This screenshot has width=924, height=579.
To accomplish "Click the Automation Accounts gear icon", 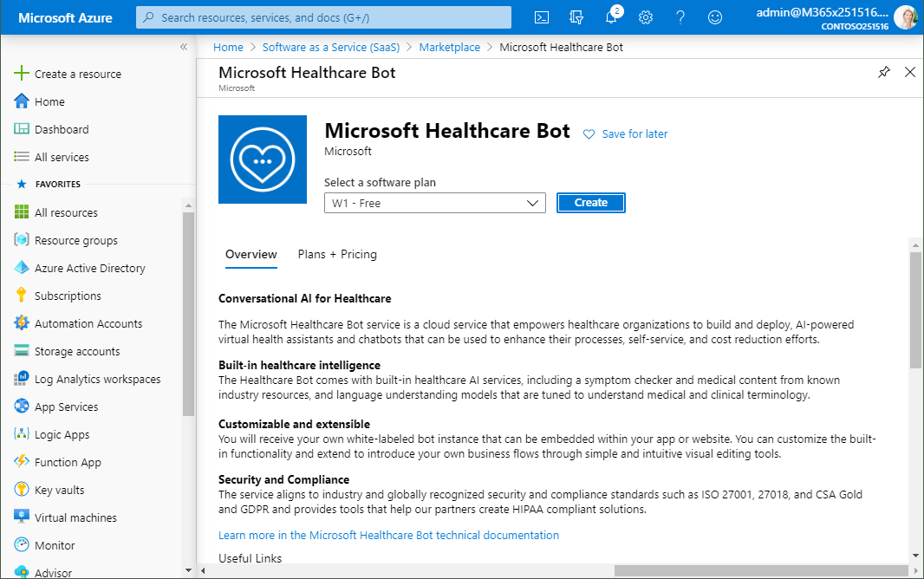I will (x=21, y=322).
